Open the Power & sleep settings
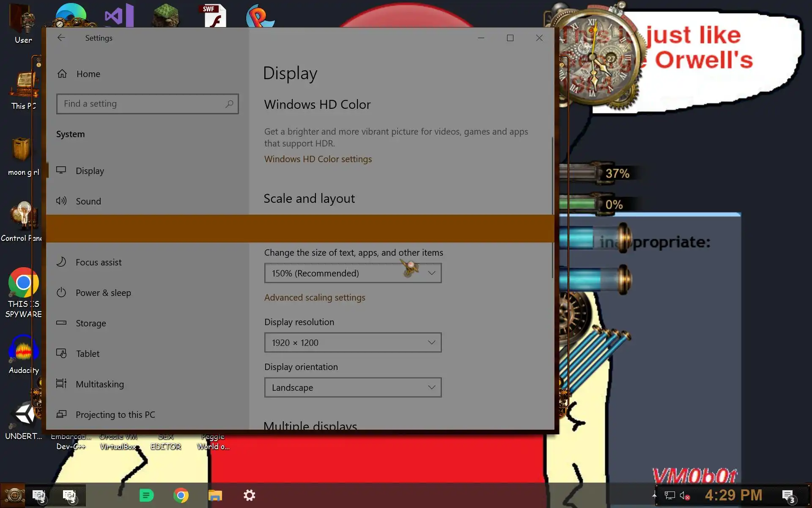This screenshot has height=508, width=812. pyautogui.click(x=103, y=293)
